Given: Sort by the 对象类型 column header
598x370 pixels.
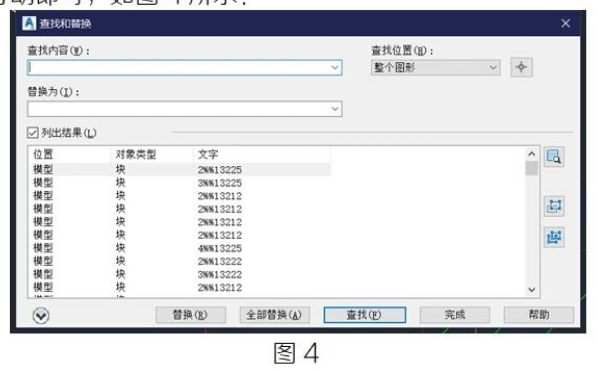Looking at the screenshot, I should pos(152,154).
